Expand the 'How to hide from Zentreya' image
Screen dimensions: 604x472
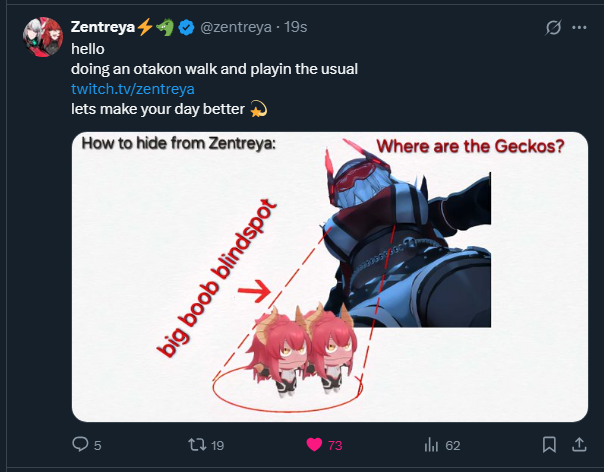tap(329, 276)
